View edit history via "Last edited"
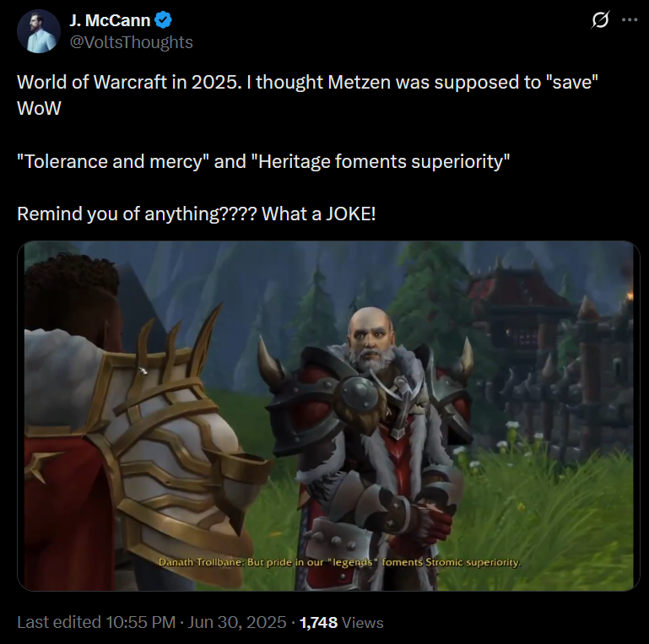The image size is (649, 644). point(96,623)
